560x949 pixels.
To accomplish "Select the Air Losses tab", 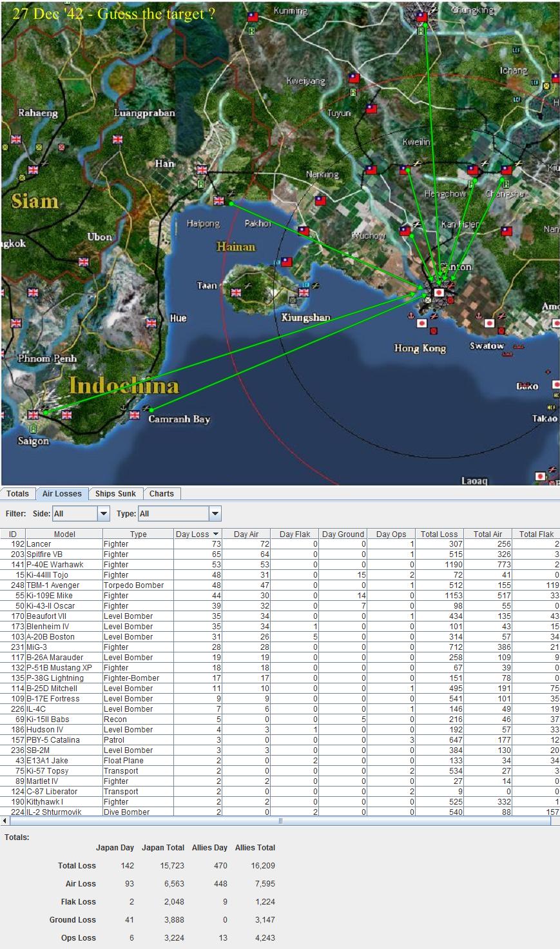I will (62, 494).
